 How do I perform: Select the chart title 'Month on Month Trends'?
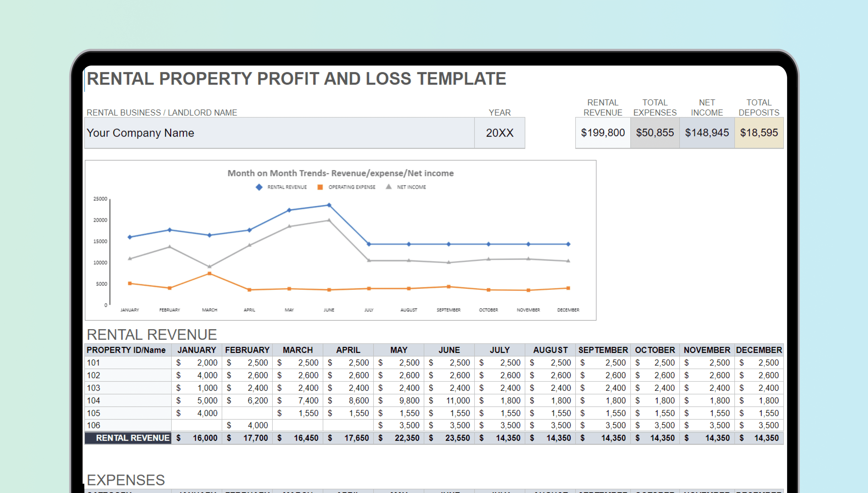click(340, 173)
